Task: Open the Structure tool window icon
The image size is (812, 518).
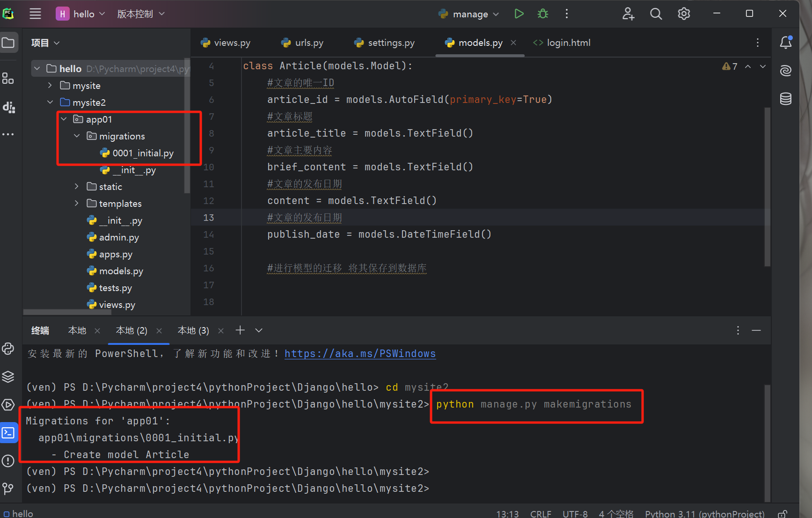Action: [8, 78]
